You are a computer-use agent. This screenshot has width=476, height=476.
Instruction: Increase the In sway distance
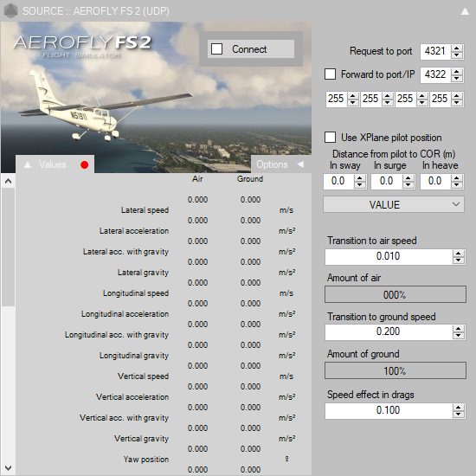coord(360,178)
